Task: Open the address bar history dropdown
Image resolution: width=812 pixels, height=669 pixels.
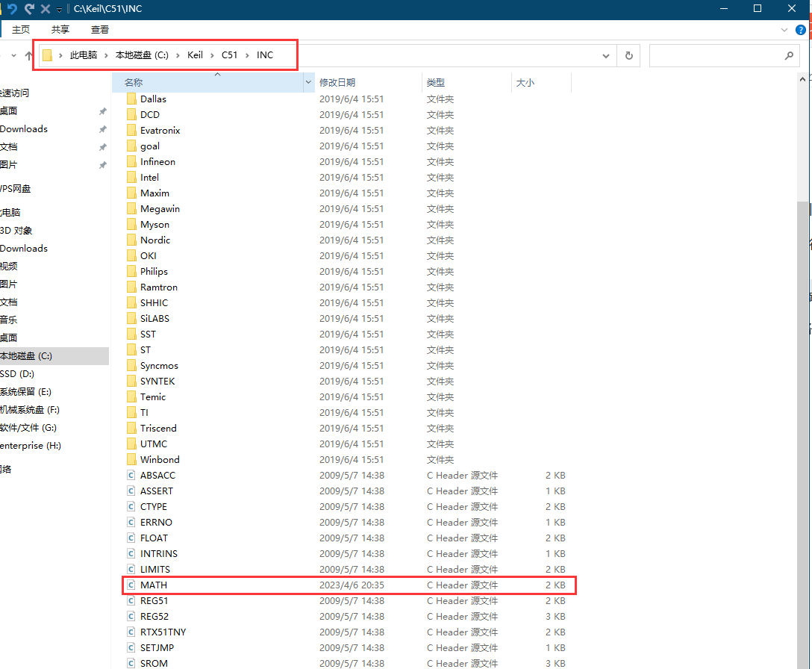Action: click(606, 55)
